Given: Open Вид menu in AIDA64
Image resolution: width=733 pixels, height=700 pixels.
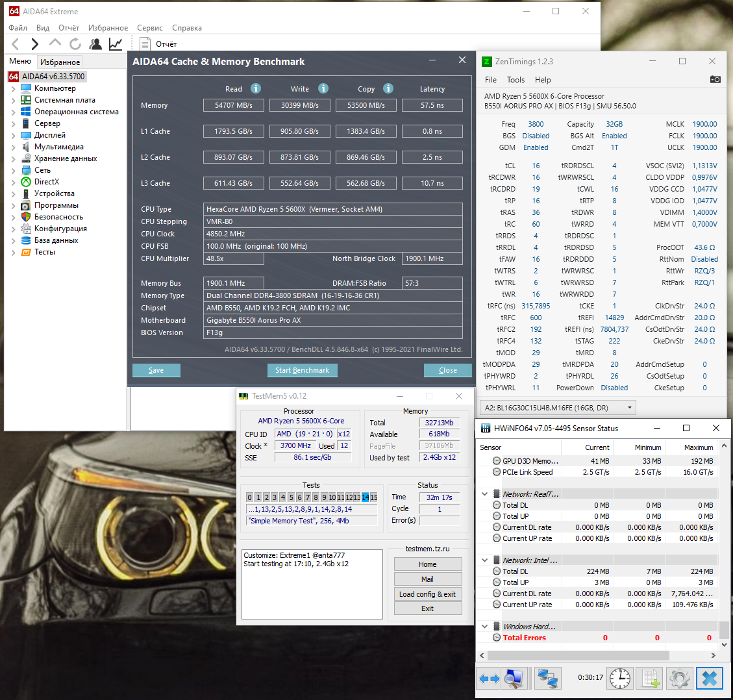Looking at the screenshot, I should point(43,27).
